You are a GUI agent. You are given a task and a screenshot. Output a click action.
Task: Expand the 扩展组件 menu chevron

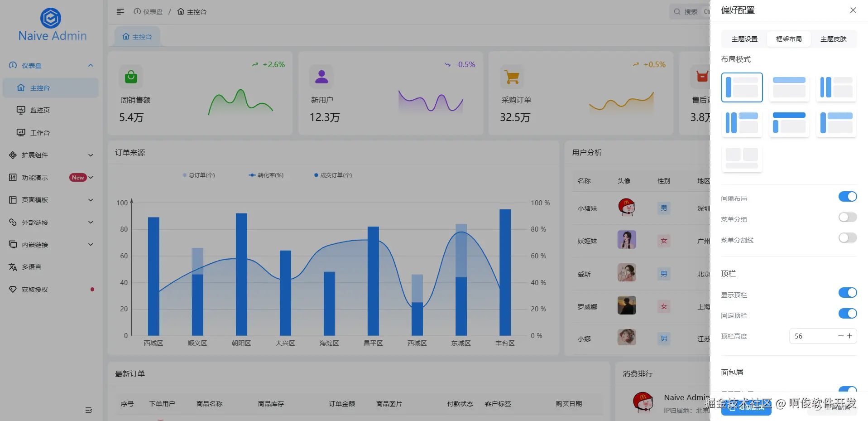pos(91,155)
